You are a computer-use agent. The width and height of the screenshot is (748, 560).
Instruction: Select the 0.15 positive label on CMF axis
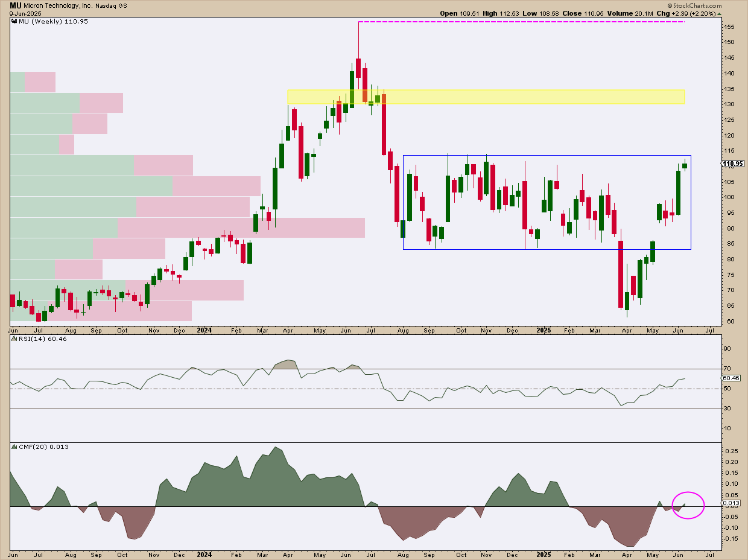pyautogui.click(x=731, y=473)
